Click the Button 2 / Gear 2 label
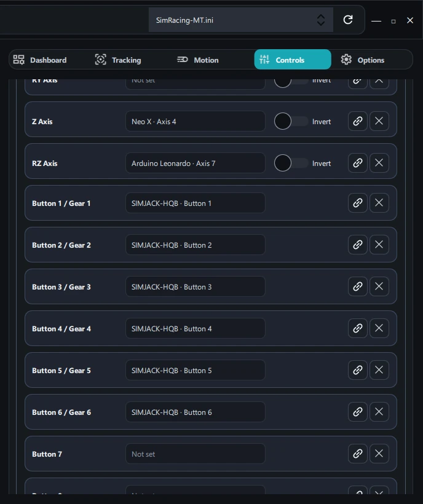The height and width of the screenshot is (504, 423). pyautogui.click(x=61, y=245)
